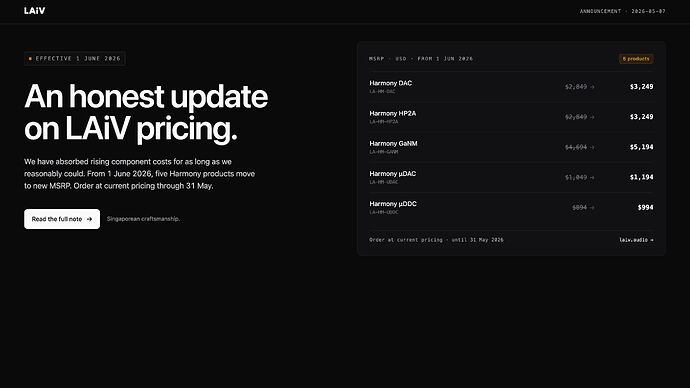Click the struck-through $894 old price
Image resolution: width=690 pixels, height=388 pixels.
coord(580,207)
